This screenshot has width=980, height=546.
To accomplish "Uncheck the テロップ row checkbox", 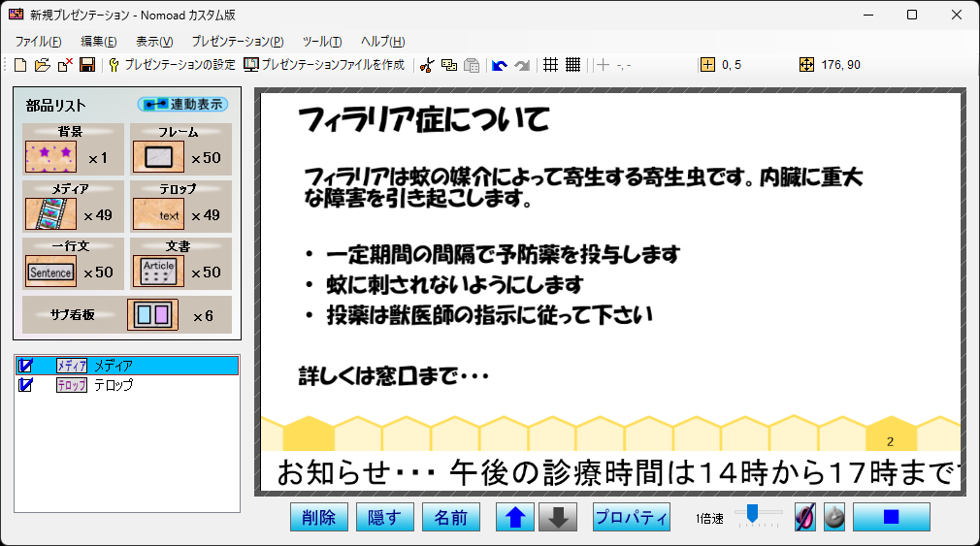I will coord(25,385).
